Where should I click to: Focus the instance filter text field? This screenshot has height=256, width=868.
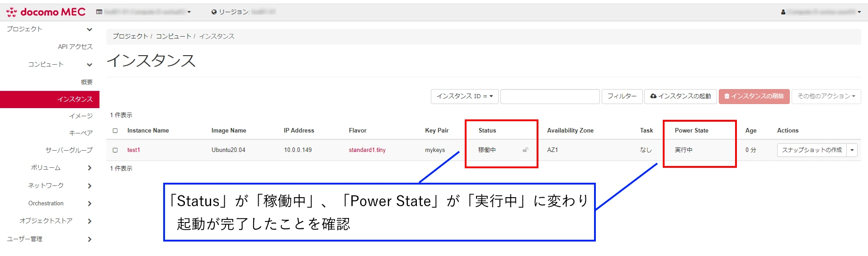point(550,96)
